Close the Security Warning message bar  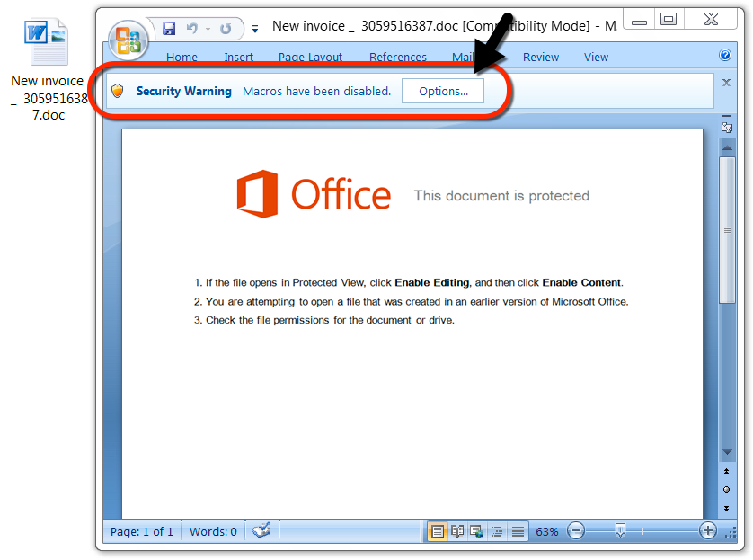pyautogui.click(x=727, y=83)
